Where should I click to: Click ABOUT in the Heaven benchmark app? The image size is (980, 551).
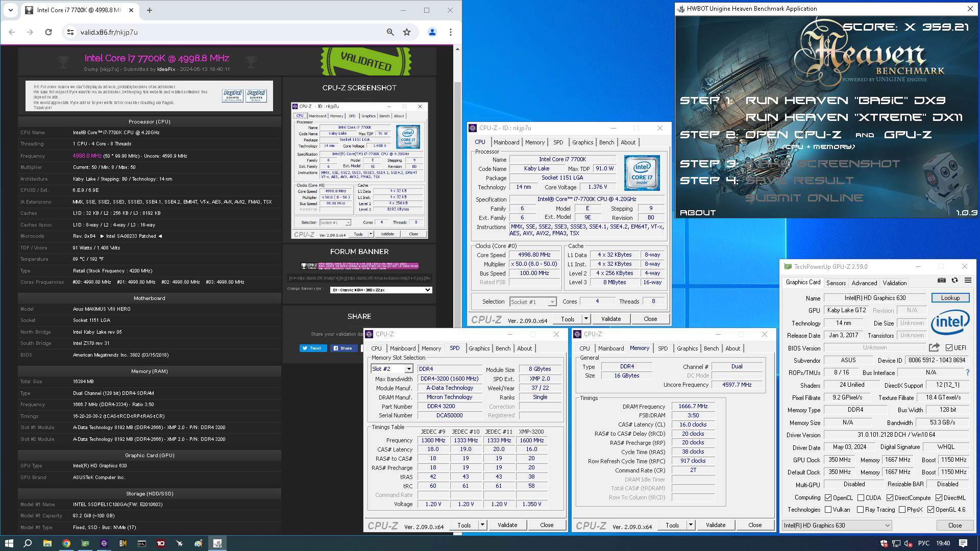click(x=698, y=213)
